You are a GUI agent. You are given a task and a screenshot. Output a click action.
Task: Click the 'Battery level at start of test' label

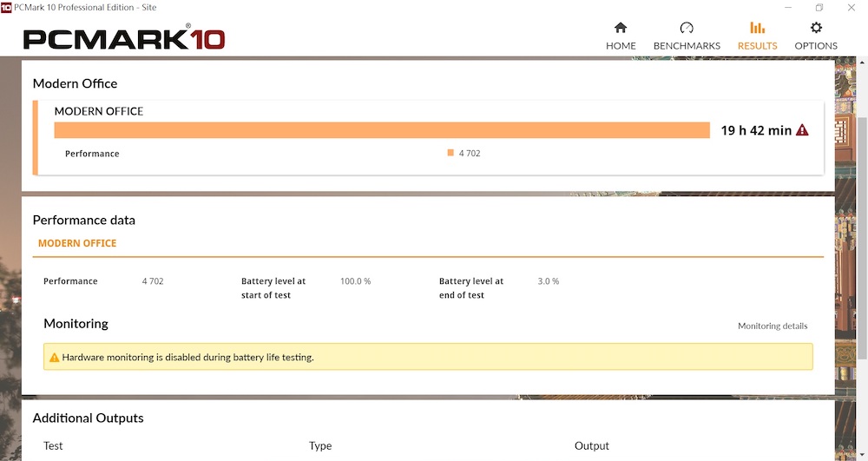(273, 287)
